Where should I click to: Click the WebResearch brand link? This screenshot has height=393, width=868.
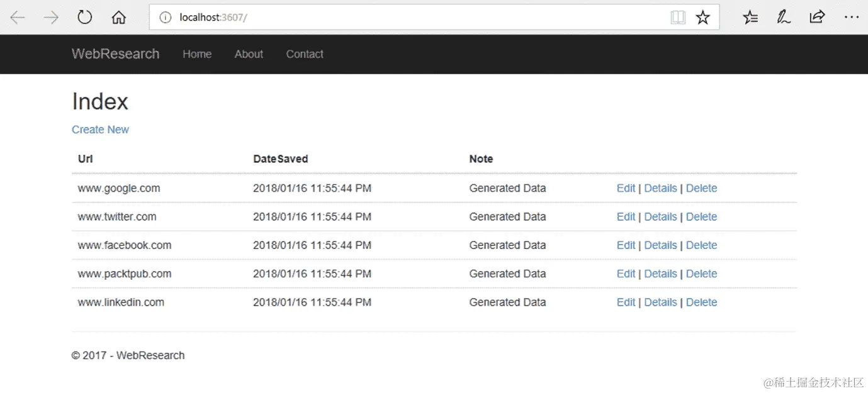coord(115,54)
